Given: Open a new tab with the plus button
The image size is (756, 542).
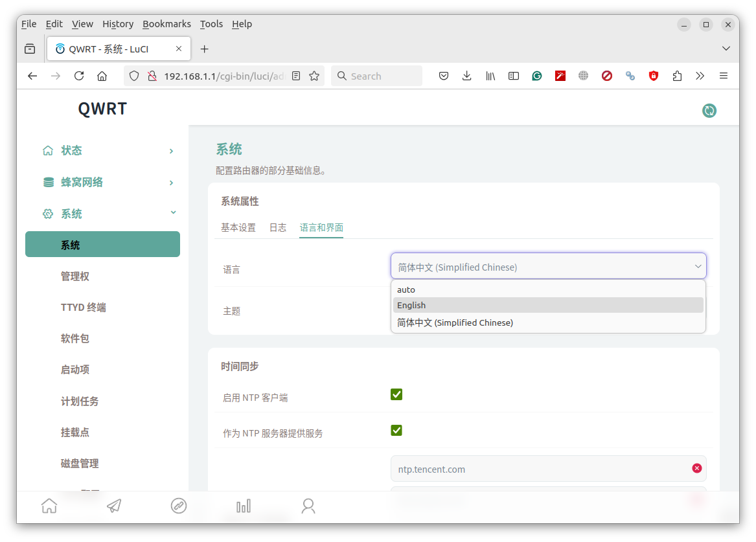Looking at the screenshot, I should 205,49.
